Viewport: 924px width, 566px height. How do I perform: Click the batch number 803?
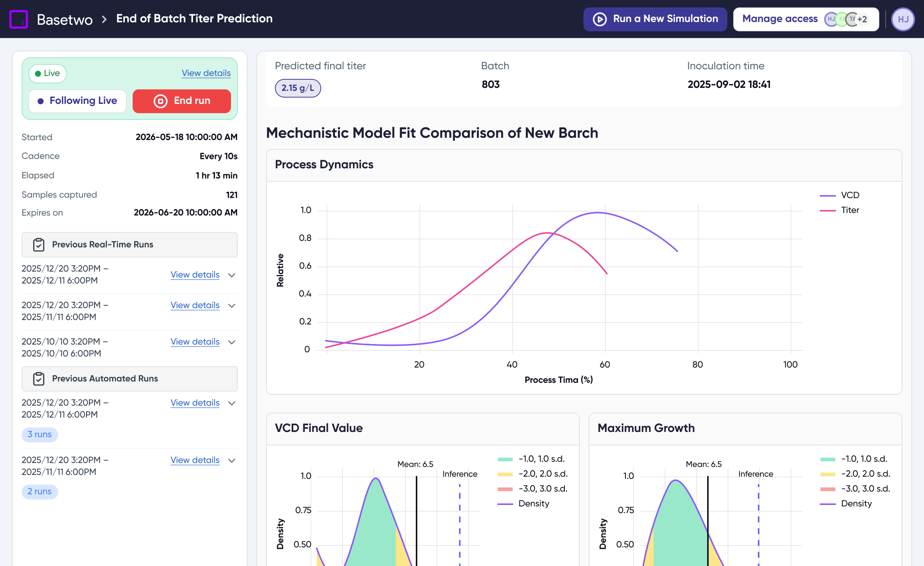[x=490, y=85]
